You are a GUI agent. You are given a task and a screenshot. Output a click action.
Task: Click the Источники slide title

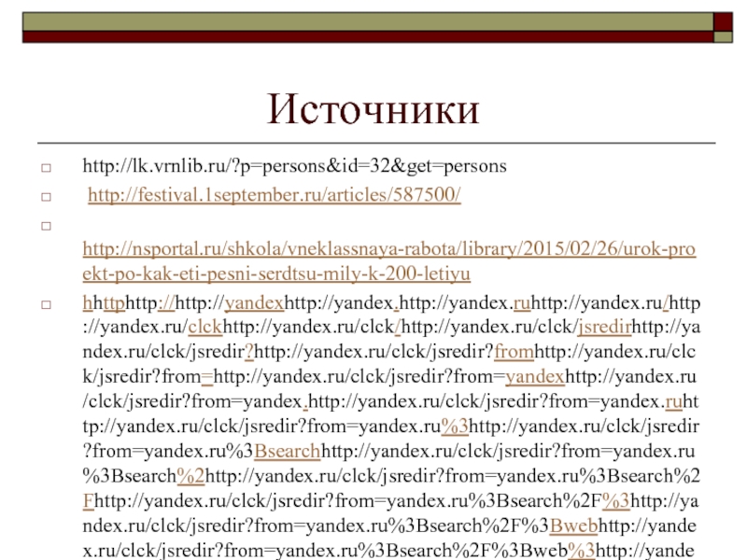tap(373, 109)
